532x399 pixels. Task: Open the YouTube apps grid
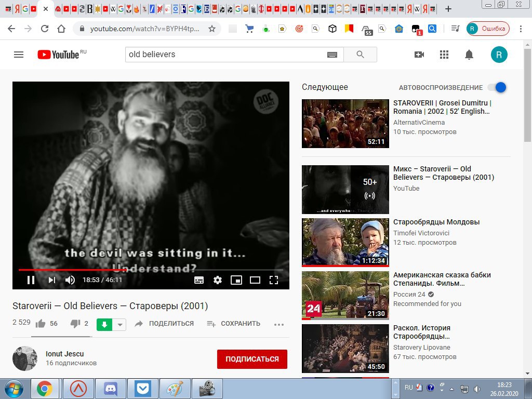click(x=444, y=55)
